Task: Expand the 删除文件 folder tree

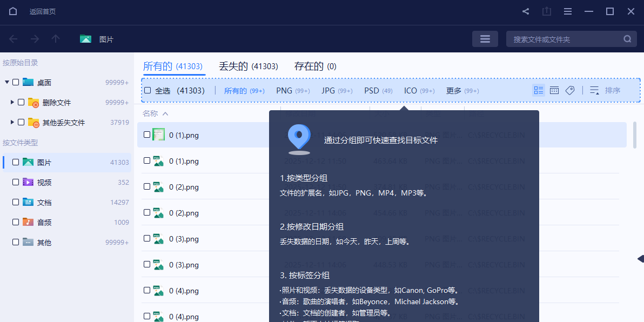Action: [x=13, y=102]
